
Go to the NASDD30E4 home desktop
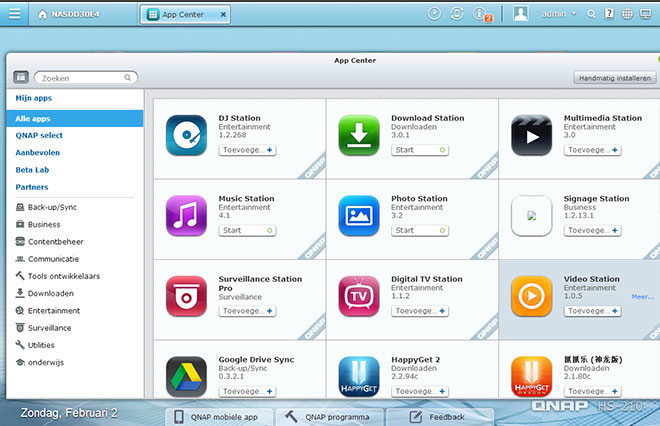pyautogui.click(x=69, y=14)
